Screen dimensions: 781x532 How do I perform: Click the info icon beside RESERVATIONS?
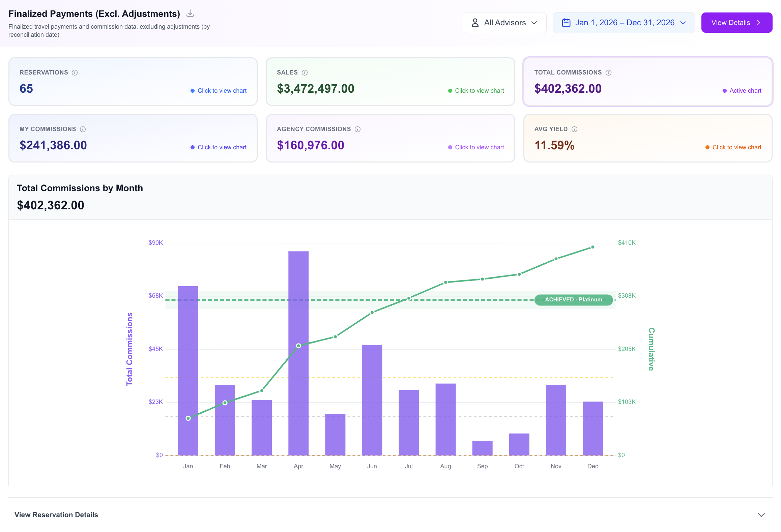pyautogui.click(x=75, y=72)
